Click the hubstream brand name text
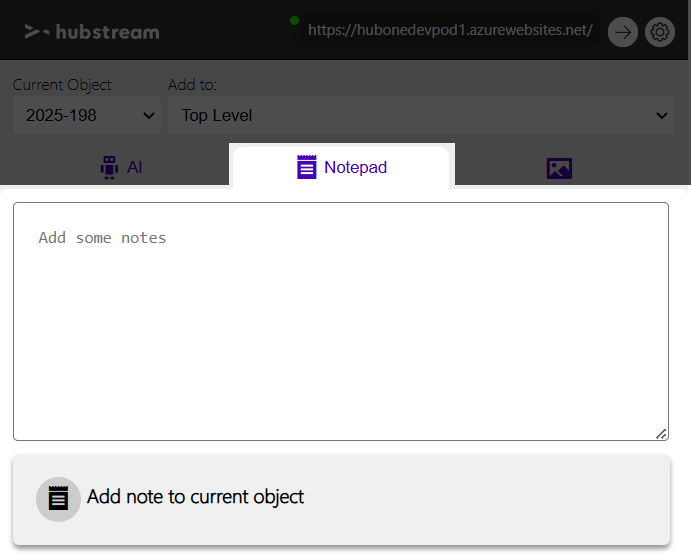691x556 pixels. pos(107,32)
